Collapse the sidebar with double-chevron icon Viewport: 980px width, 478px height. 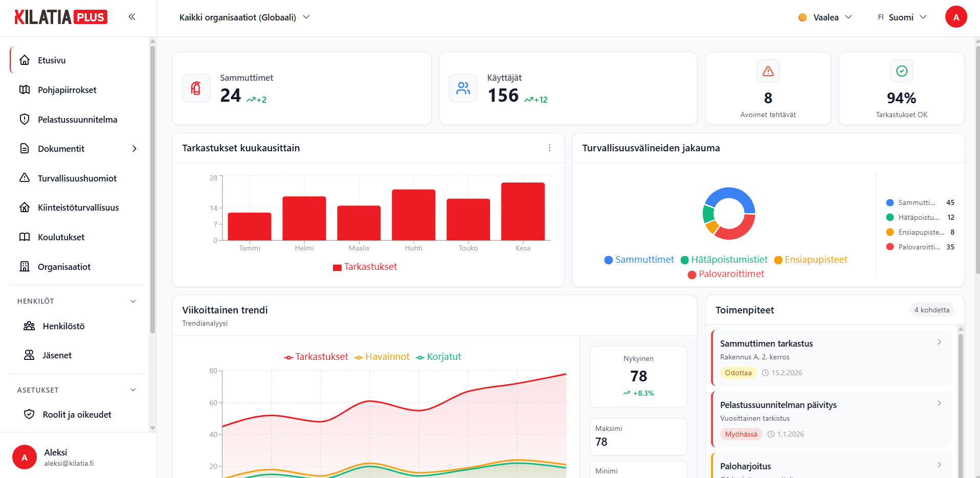click(x=132, y=17)
